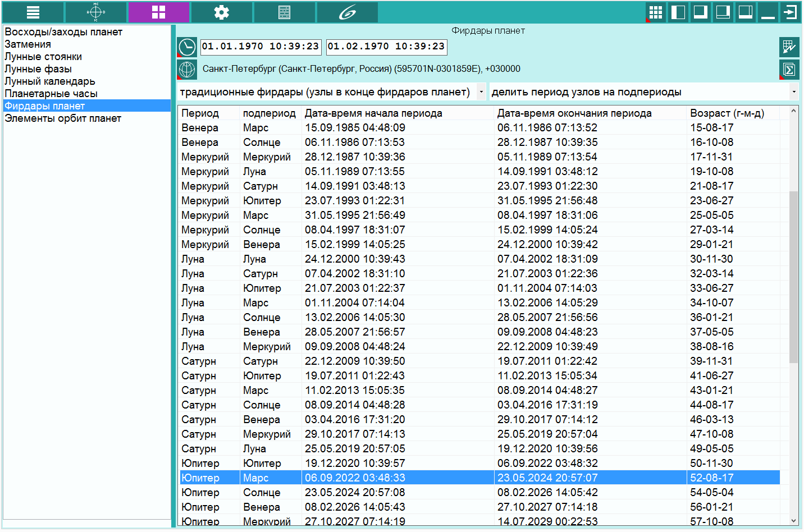Select the four-squares grid tab icon
This screenshot has width=804, height=532.
[x=158, y=12]
